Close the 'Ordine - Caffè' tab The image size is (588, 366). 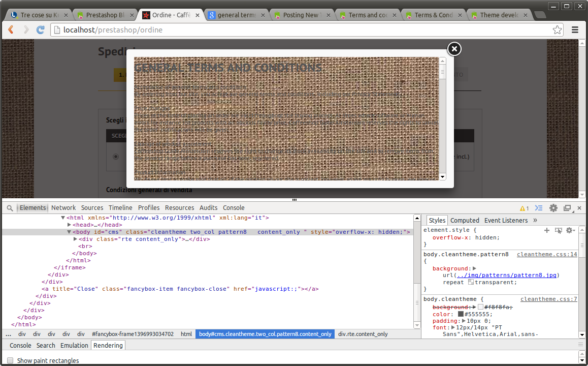tap(198, 15)
